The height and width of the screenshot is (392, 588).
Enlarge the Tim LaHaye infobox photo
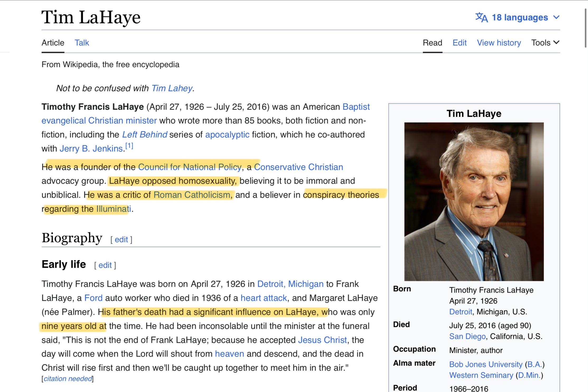click(474, 201)
